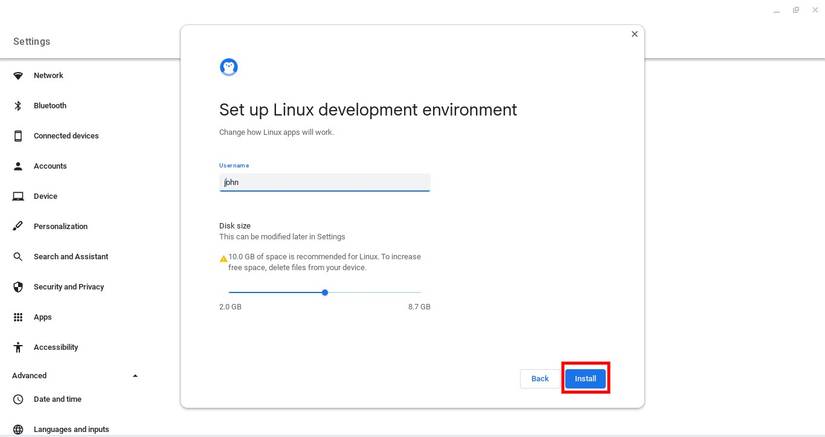Image resolution: width=825 pixels, height=437 pixels.
Task: Collapse the Advanced settings section
Action: tap(135, 376)
